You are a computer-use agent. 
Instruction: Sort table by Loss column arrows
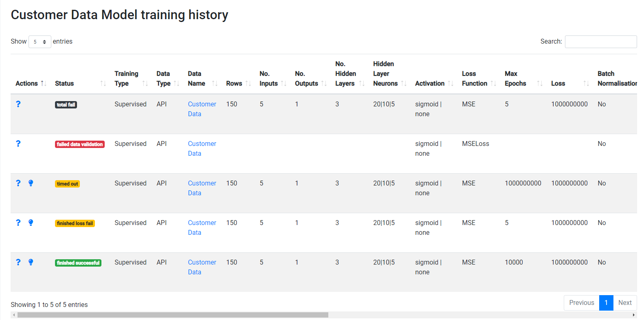coord(586,83)
